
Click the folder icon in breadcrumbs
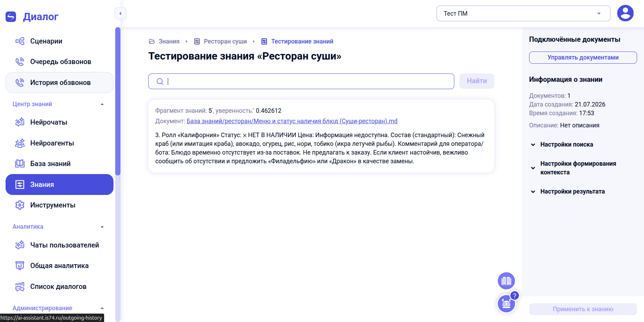point(152,41)
